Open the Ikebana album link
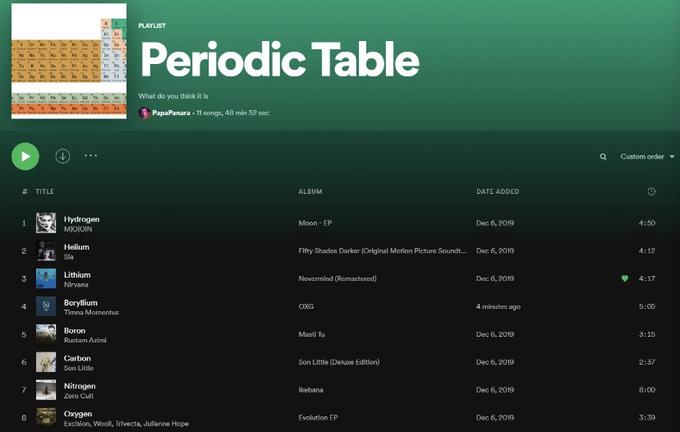Image resolution: width=680 pixels, height=432 pixels. pyautogui.click(x=311, y=389)
